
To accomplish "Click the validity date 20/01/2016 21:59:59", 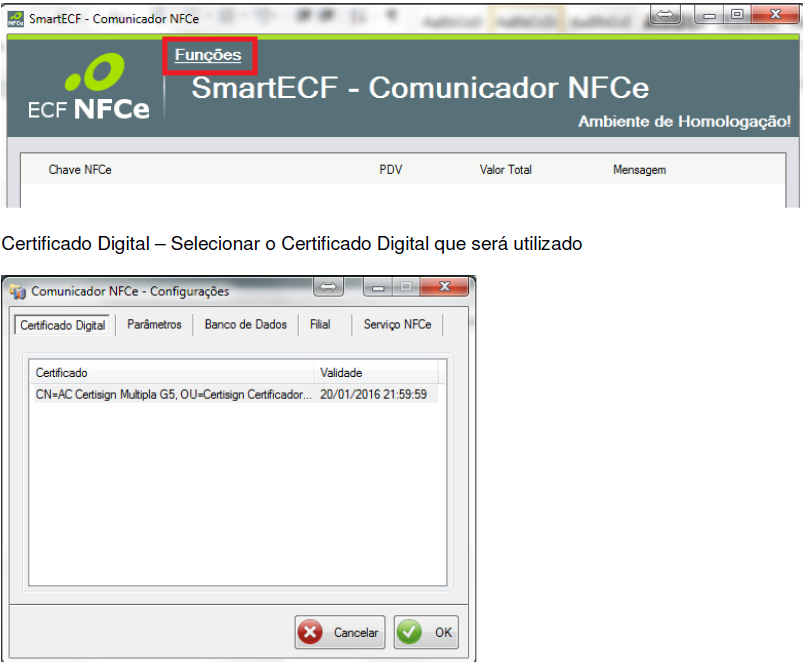I will pos(373,394).
